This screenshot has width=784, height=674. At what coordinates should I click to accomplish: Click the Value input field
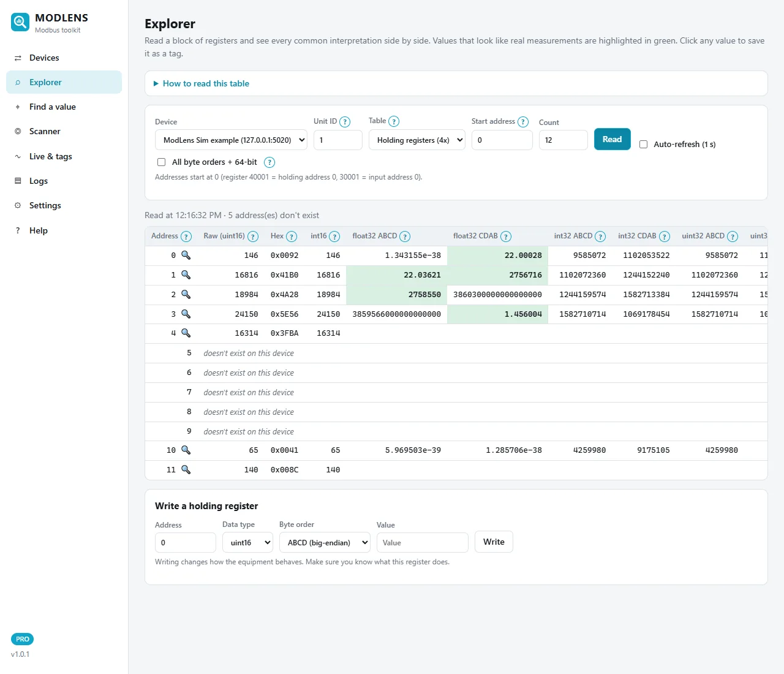pyautogui.click(x=423, y=542)
